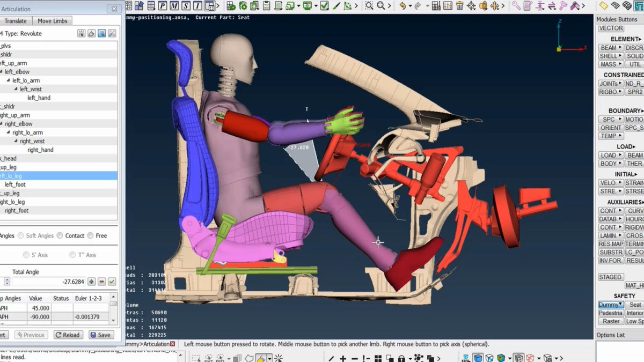The image size is (644, 362).
Task: Collapse the left_elbow tree node
Action: [x=2, y=72]
